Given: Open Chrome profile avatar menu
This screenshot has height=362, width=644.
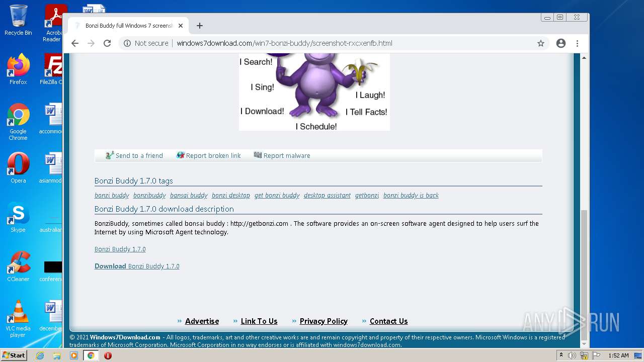Looking at the screenshot, I should coord(561,43).
